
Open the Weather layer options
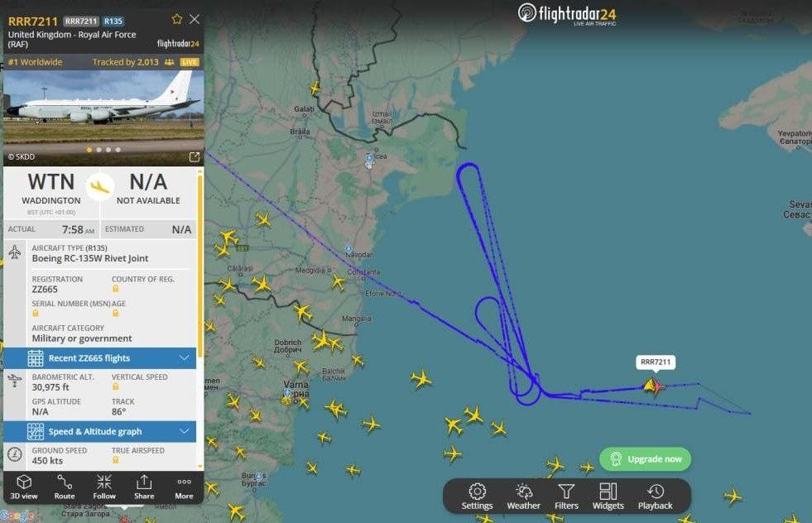coord(524,497)
